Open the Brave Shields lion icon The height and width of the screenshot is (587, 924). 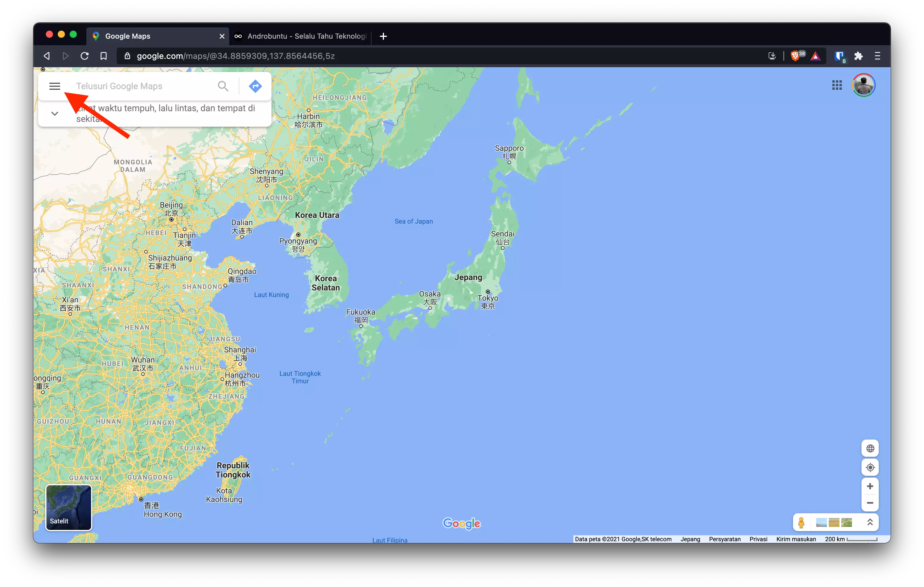(x=796, y=56)
